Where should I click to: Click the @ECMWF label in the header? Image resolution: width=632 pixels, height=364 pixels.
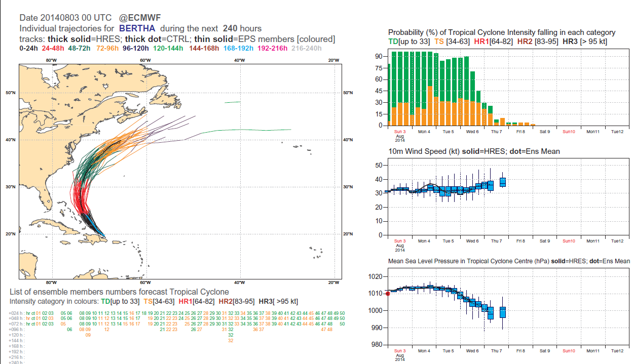(140, 18)
